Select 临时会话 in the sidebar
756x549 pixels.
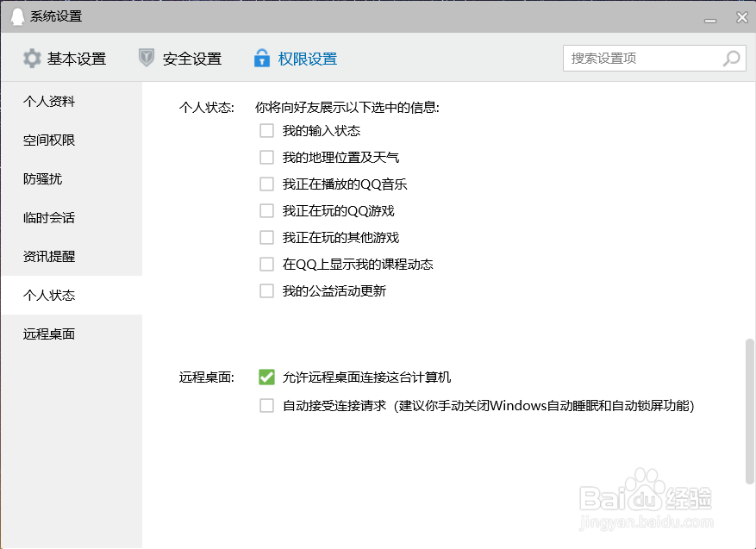click(72, 218)
